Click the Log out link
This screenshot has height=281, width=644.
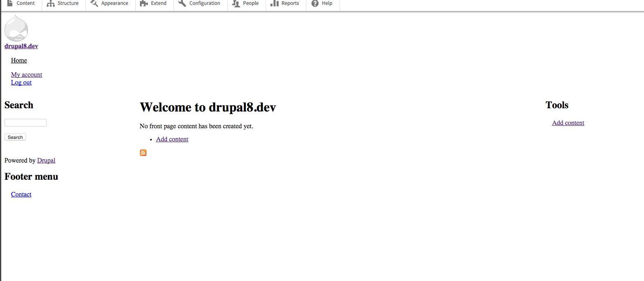coord(21,83)
